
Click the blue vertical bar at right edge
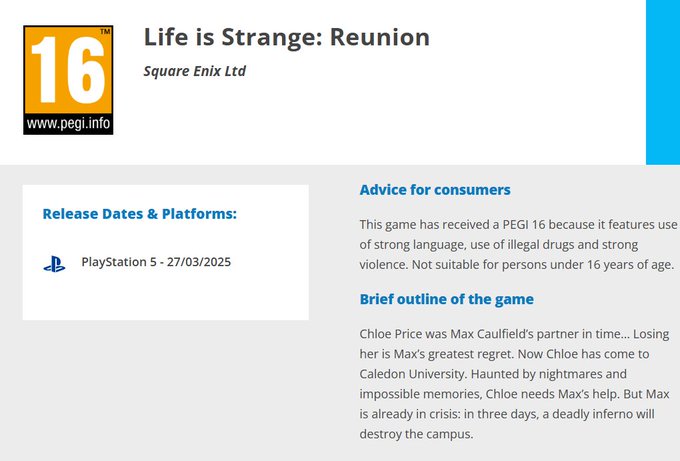coord(662,82)
